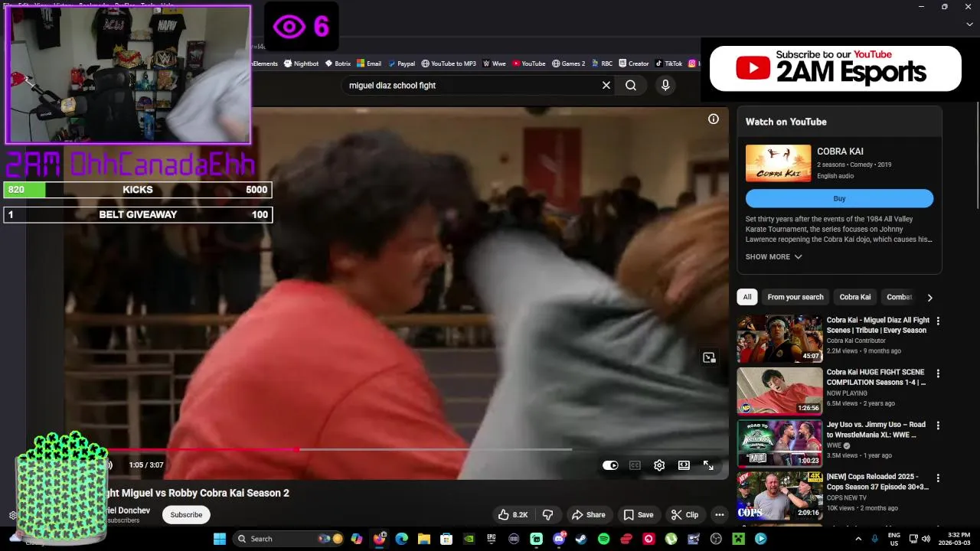Open Windows Start menu
The width and height of the screenshot is (980, 551).
click(x=219, y=539)
